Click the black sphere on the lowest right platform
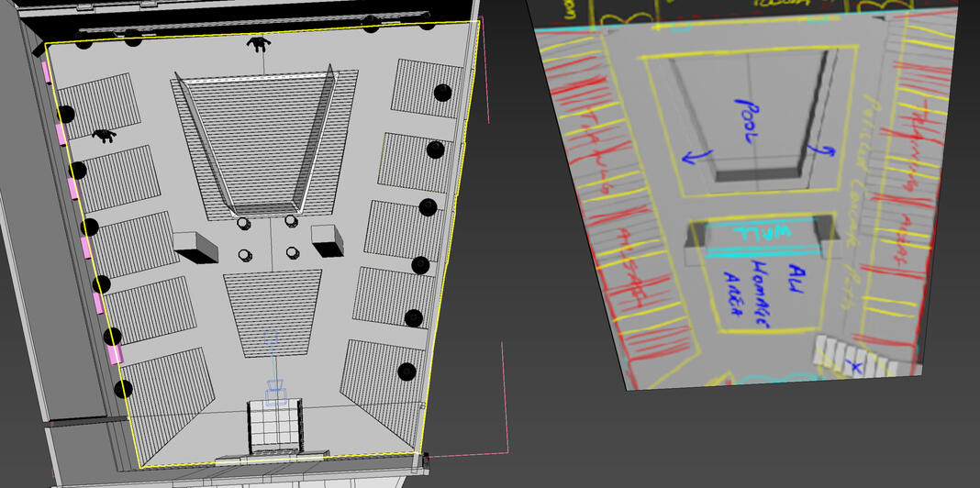Image resolution: width=980 pixels, height=488 pixels. point(406,372)
